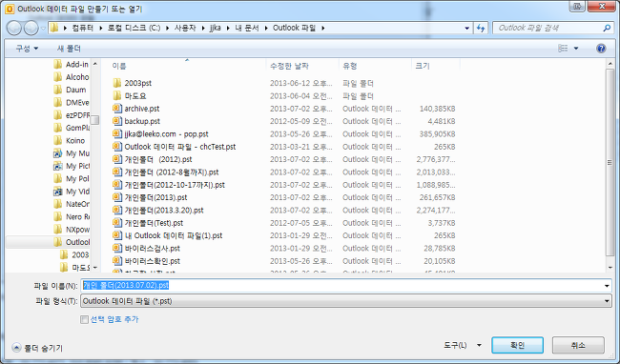
Task: Click the navigation tree scrollbar thumb
Action: coord(94,120)
